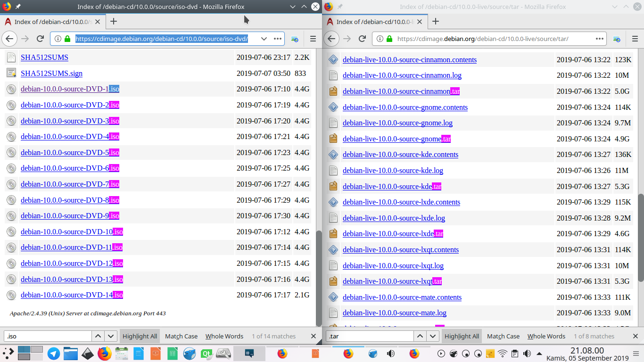Image resolution: width=644 pixels, height=362 pixels.
Task: Click the right window's vertical scrollbar thumb
Action: click(641, 238)
